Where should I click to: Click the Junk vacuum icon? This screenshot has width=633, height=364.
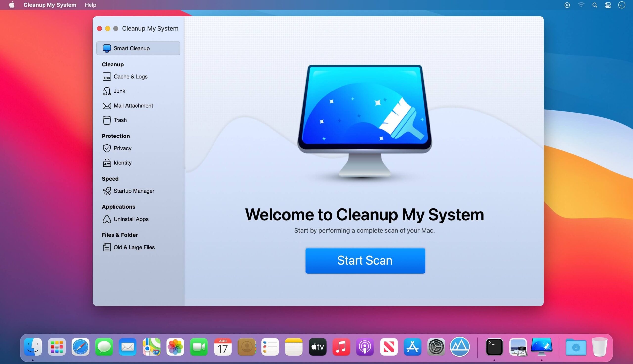pos(107,91)
